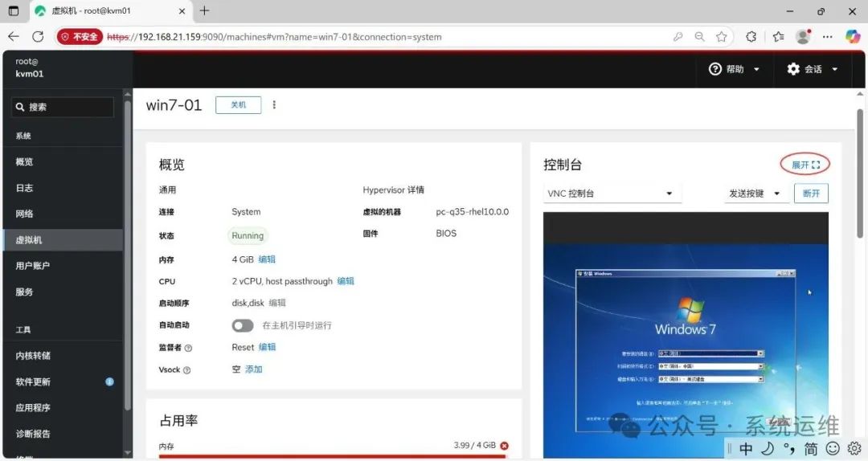The width and height of the screenshot is (868, 461).
Task: Click the browser back arrow
Action: (x=14, y=36)
